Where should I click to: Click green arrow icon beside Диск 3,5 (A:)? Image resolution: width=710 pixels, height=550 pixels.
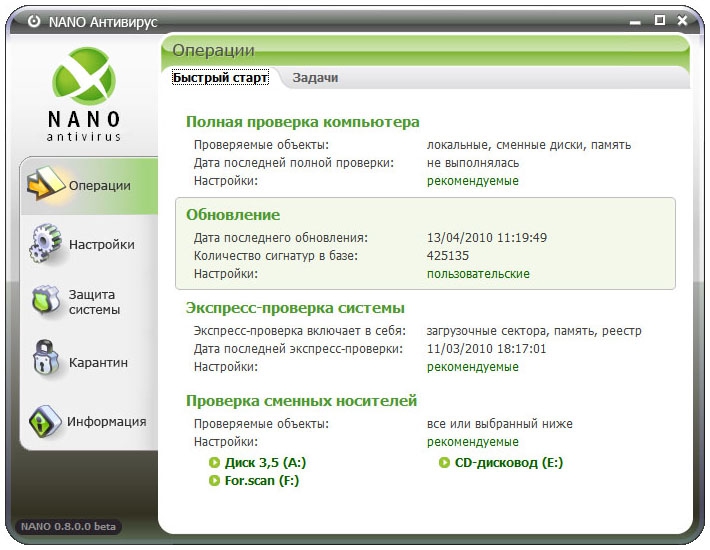click(x=214, y=463)
